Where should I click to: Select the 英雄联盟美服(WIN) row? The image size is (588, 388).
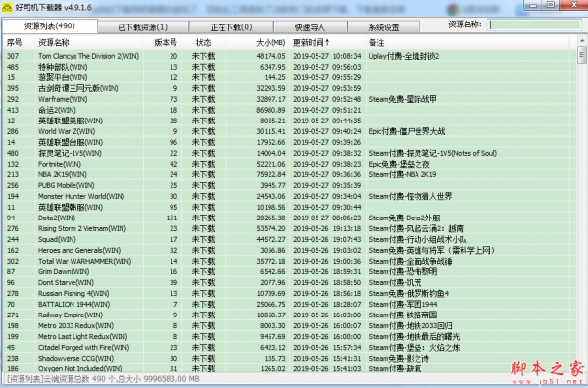pyautogui.click(x=289, y=121)
